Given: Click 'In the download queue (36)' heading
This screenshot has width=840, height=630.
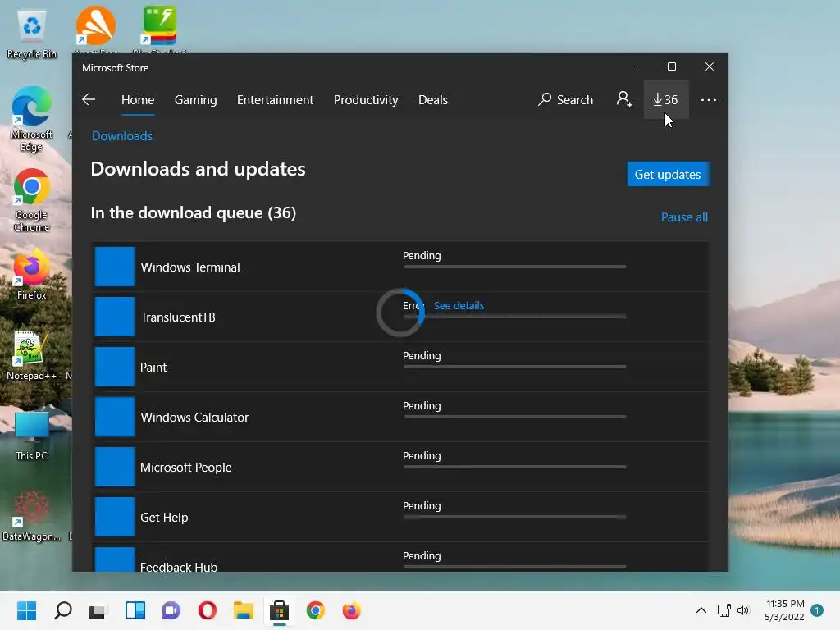Looking at the screenshot, I should pos(194,212).
